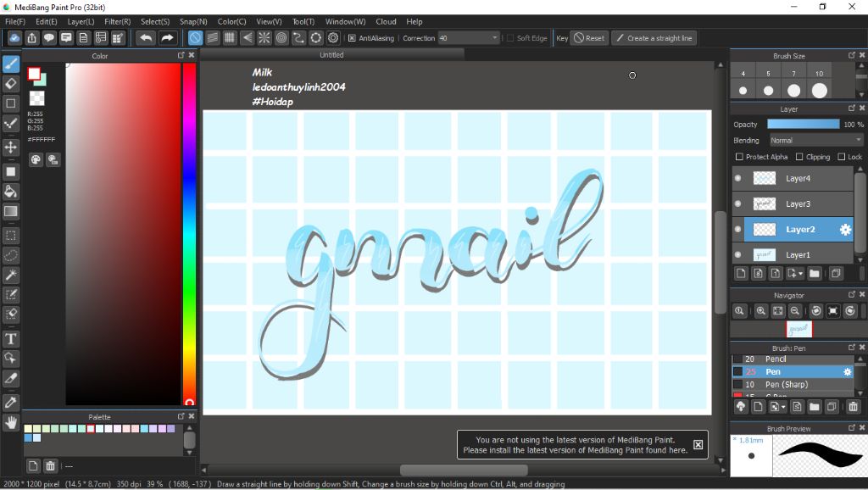Select the Pencil brush row
868x490 pixels.
click(793, 359)
